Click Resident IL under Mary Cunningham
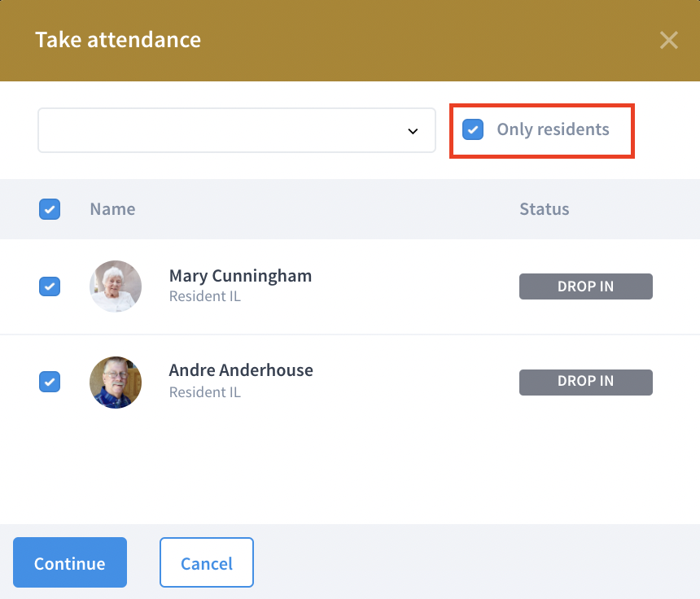Viewport: 700px width, 599px height. coord(205,296)
